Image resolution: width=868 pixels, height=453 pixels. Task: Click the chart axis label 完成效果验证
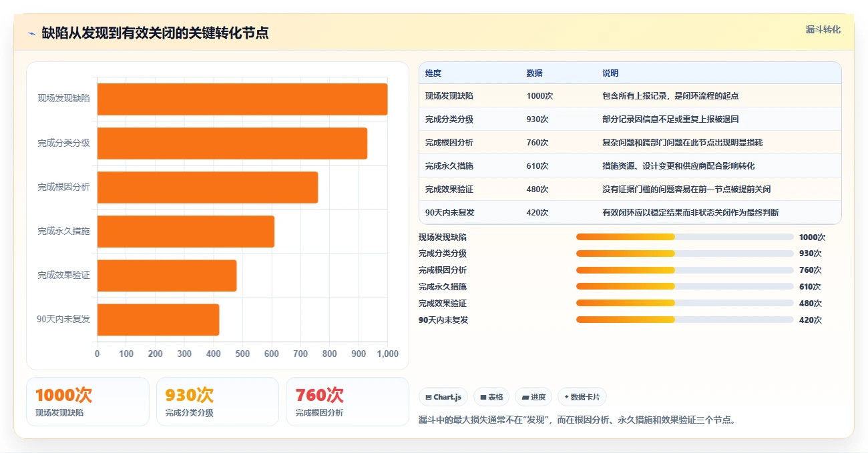(x=63, y=275)
